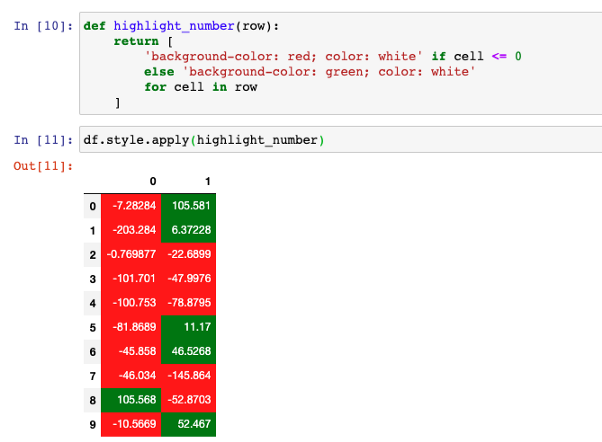Click column header 1 in the table
The width and height of the screenshot is (602, 442).
[207, 182]
